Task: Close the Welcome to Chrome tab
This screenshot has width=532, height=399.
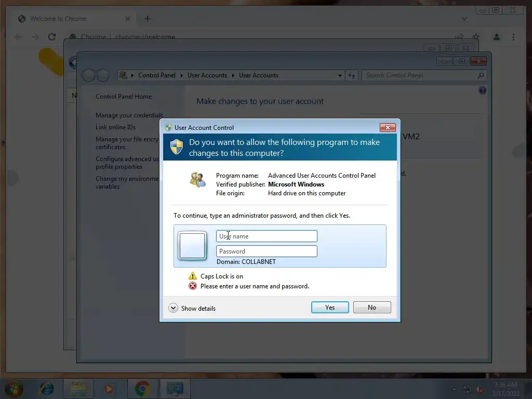Action: [x=128, y=19]
